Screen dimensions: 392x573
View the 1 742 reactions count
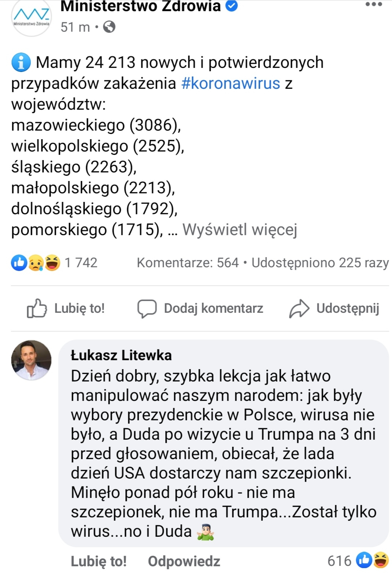click(81, 263)
